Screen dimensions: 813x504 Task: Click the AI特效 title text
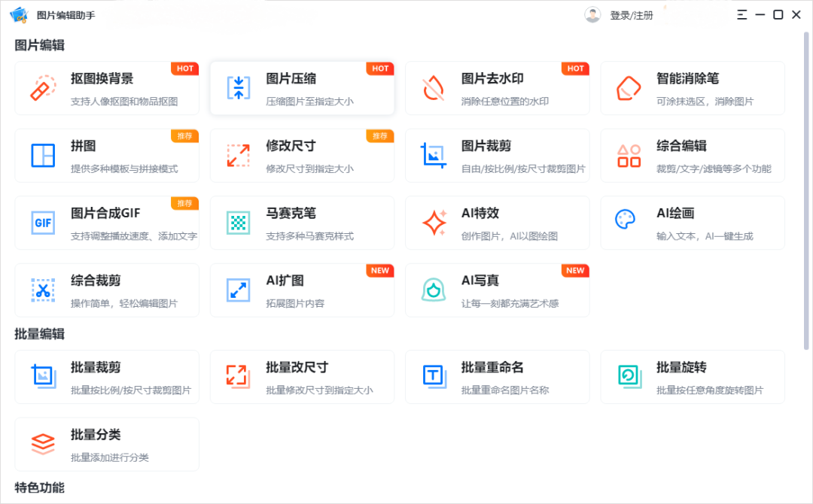click(x=480, y=213)
